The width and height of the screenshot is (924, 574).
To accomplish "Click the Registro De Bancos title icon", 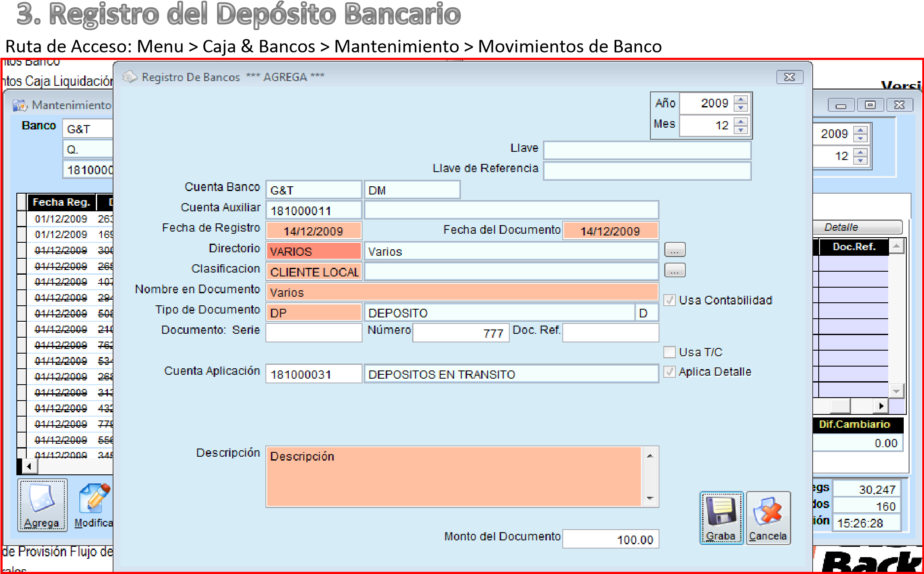I will pos(129,77).
